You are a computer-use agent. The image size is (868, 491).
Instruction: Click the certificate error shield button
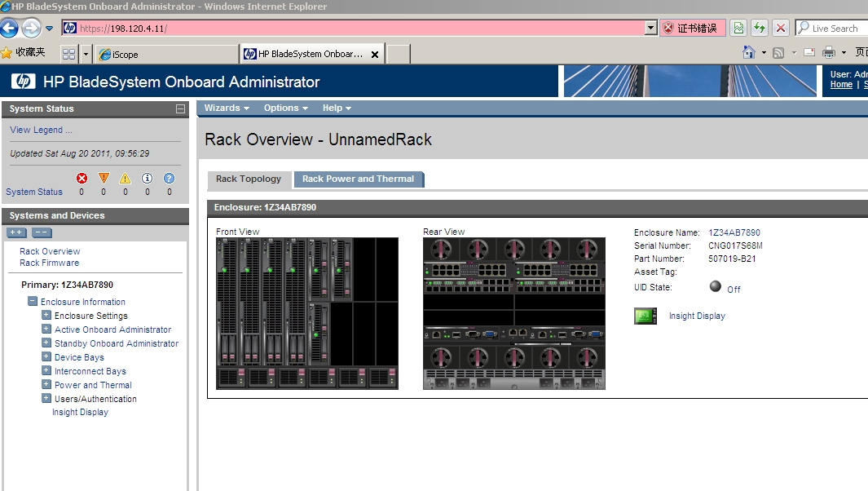tap(693, 29)
